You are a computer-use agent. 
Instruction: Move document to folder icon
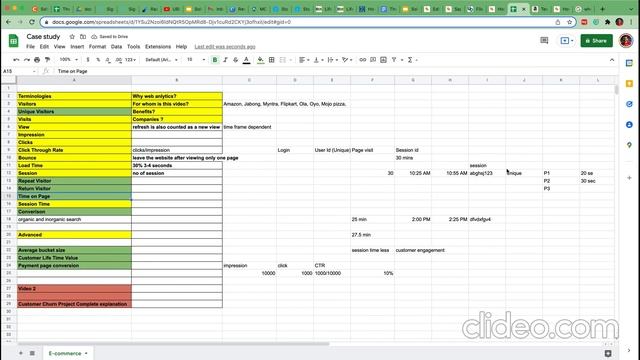click(83, 37)
